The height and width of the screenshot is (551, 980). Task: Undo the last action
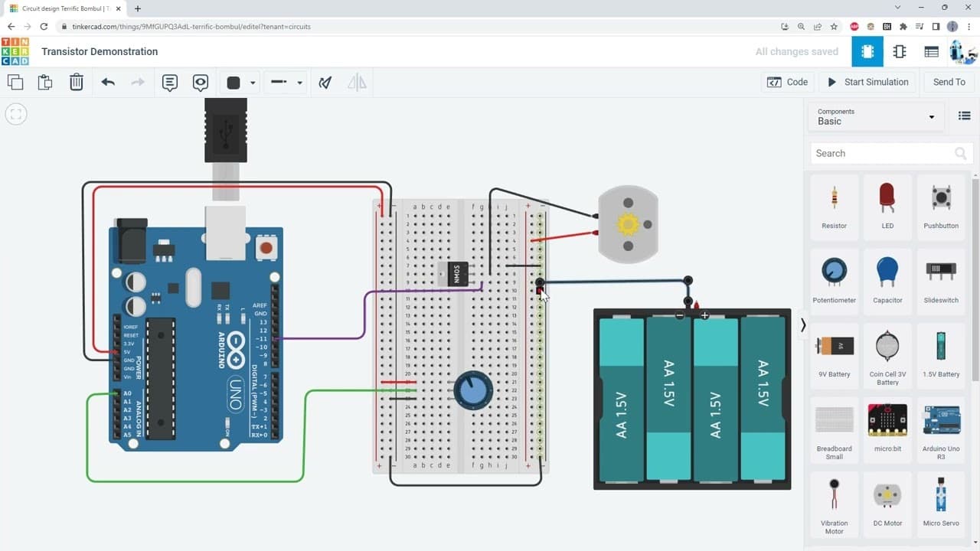click(106, 82)
